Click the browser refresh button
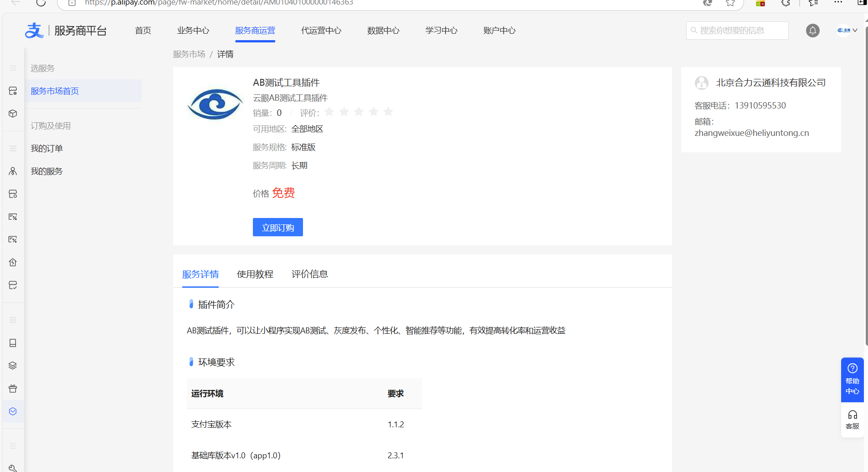The height and width of the screenshot is (472, 868). coord(41,3)
